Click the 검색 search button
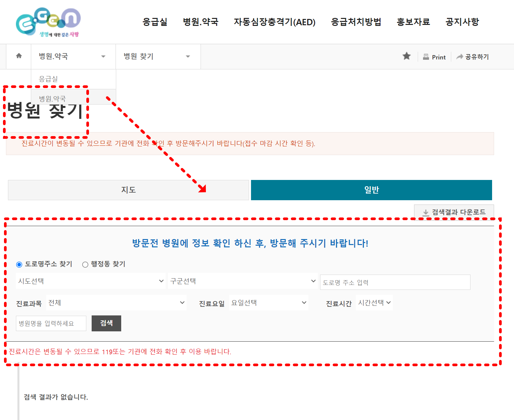This screenshot has width=514, height=420. [x=106, y=323]
